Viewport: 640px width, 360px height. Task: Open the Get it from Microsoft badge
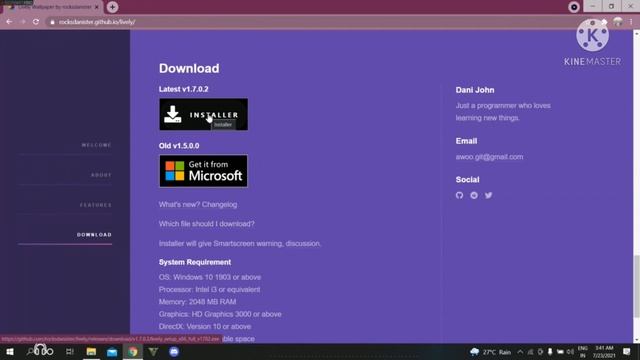tap(203, 171)
